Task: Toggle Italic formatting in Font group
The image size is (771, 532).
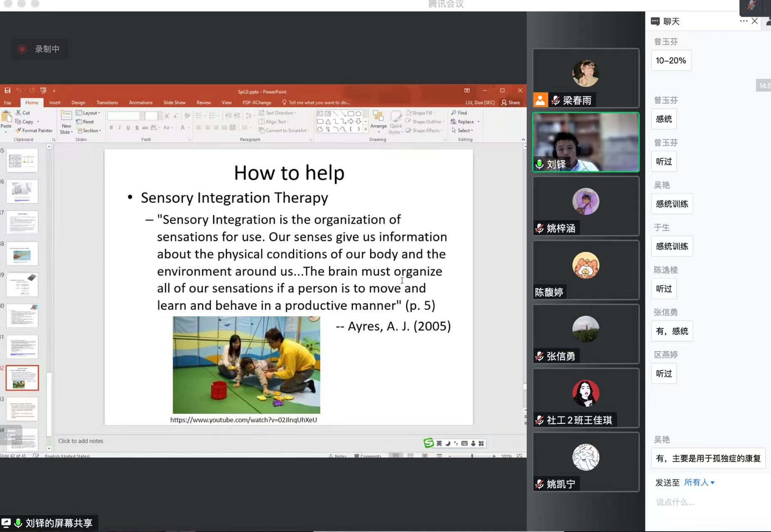Action: click(119, 128)
